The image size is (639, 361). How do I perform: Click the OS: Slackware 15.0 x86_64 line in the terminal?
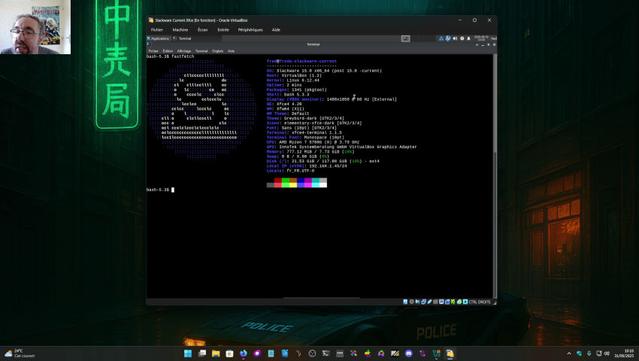coord(324,71)
